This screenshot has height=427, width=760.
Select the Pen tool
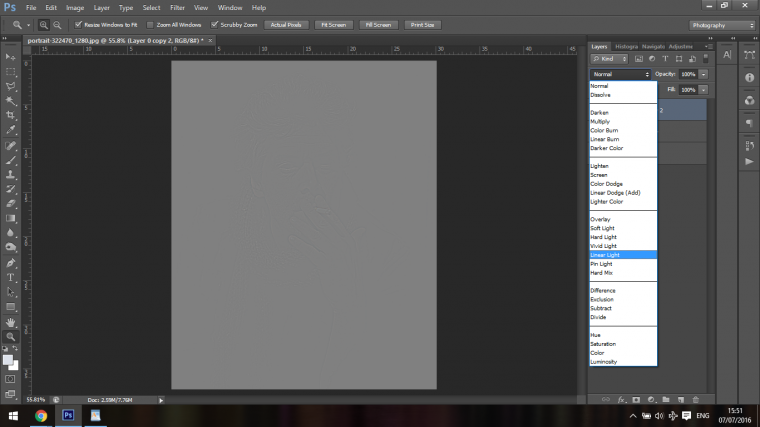(x=10, y=263)
